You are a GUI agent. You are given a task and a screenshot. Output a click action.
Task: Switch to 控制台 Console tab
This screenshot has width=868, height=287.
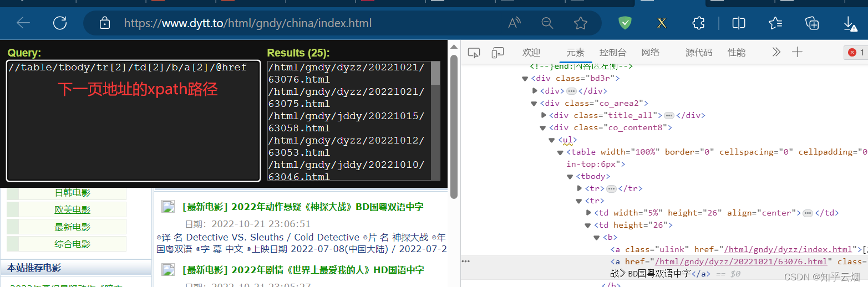613,53
